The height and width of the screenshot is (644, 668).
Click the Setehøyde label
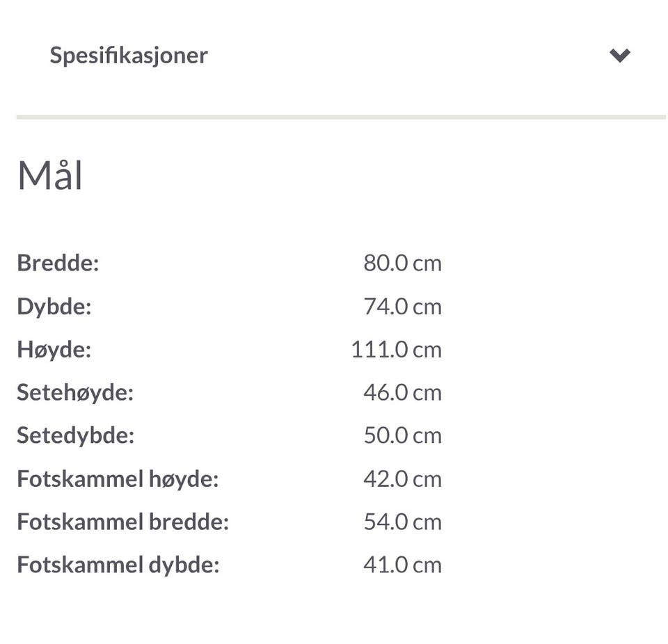75,392
